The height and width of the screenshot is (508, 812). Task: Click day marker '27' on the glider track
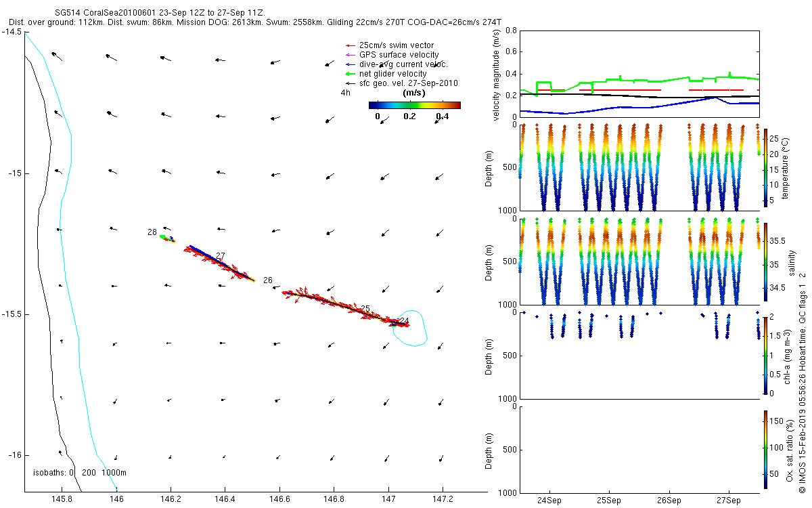(221, 256)
